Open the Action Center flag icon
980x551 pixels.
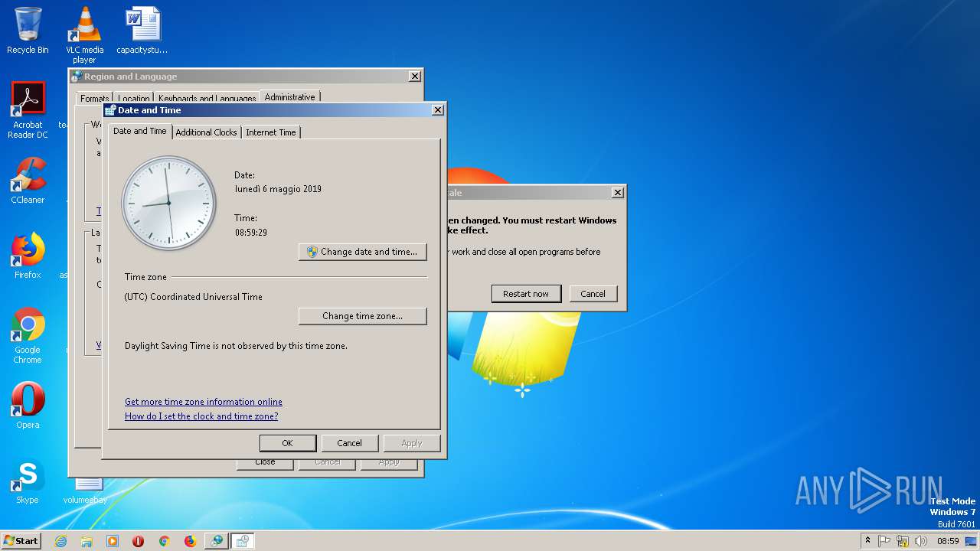point(885,541)
